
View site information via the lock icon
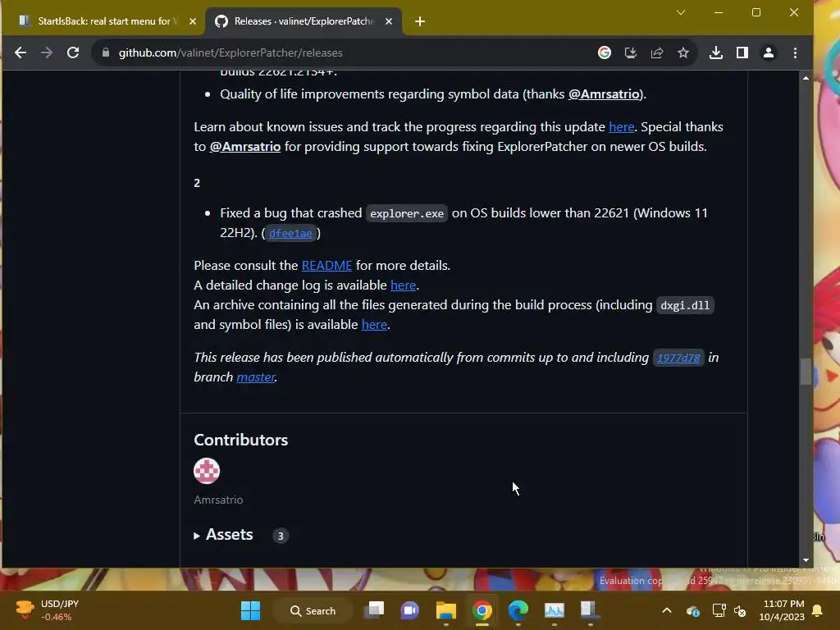click(x=106, y=52)
